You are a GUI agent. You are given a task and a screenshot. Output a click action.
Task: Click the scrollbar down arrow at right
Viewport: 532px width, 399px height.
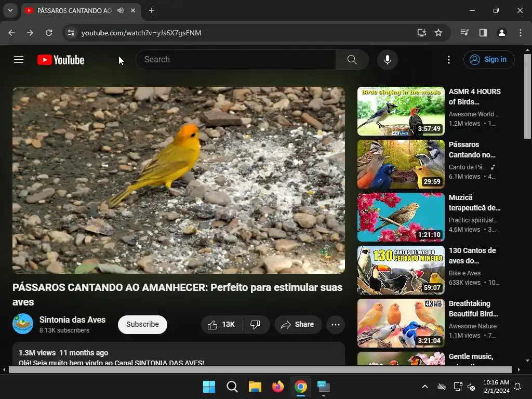pos(528,361)
